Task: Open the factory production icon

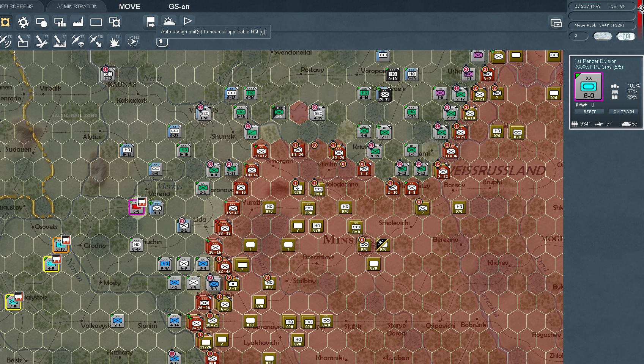Action: [78, 22]
